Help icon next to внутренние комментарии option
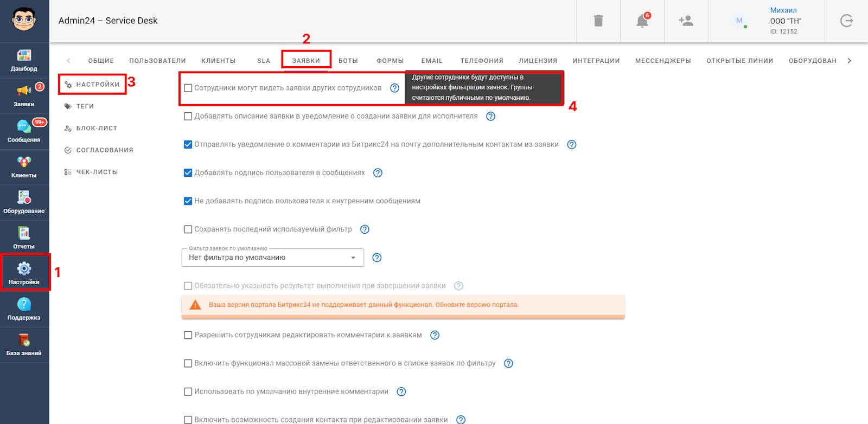The image size is (868, 424). click(401, 391)
